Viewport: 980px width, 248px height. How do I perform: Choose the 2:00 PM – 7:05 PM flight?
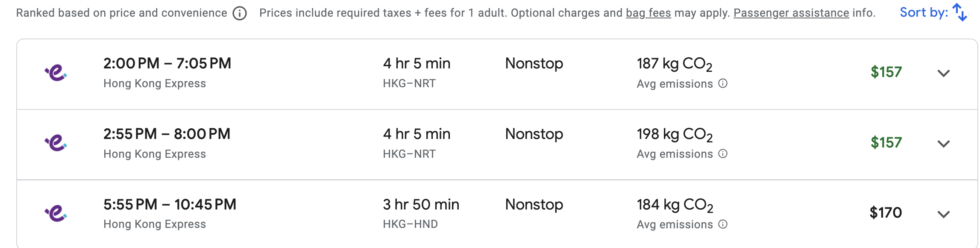click(167, 64)
